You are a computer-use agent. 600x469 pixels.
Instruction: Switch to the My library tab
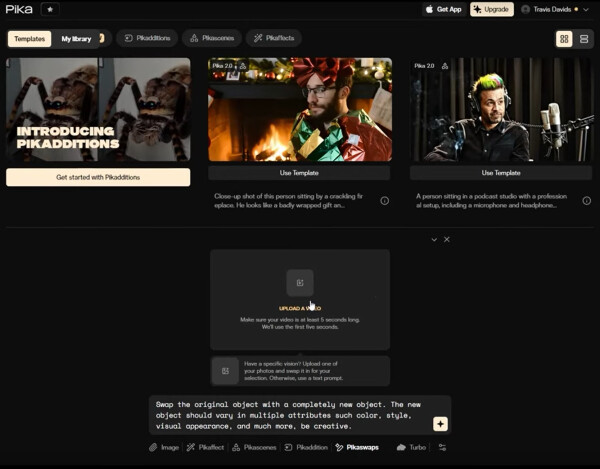coord(76,39)
